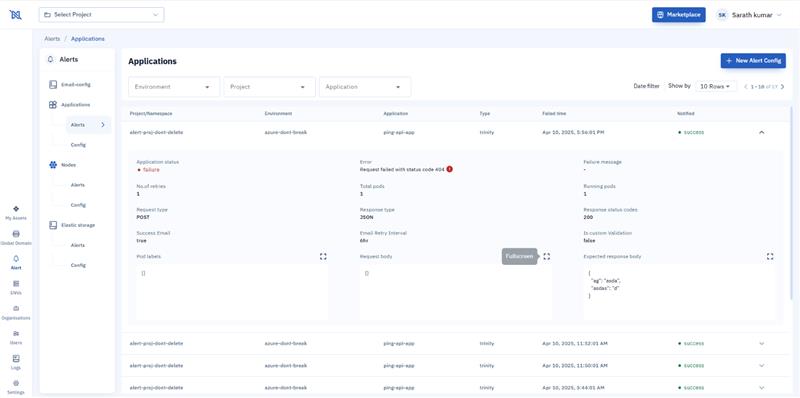This screenshot has height=398, width=800.
Task: Open the 10 Rows dropdown
Action: pos(717,87)
